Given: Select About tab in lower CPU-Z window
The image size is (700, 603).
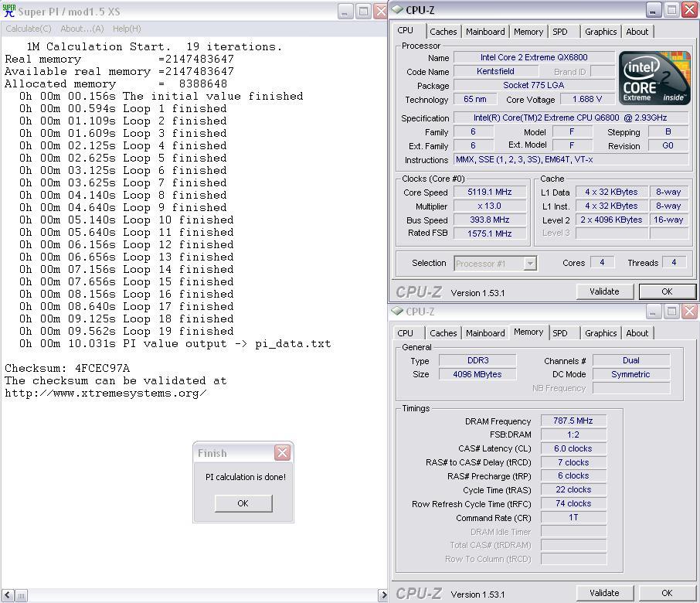Looking at the screenshot, I should pyautogui.click(x=637, y=333).
